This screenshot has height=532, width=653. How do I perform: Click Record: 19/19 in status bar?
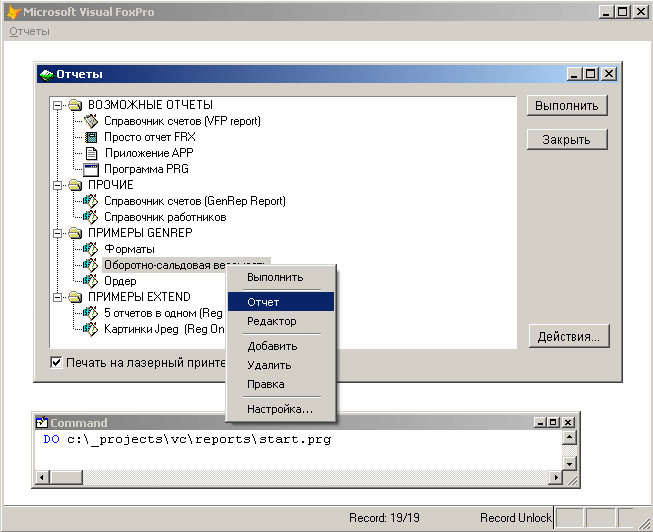tap(384, 518)
